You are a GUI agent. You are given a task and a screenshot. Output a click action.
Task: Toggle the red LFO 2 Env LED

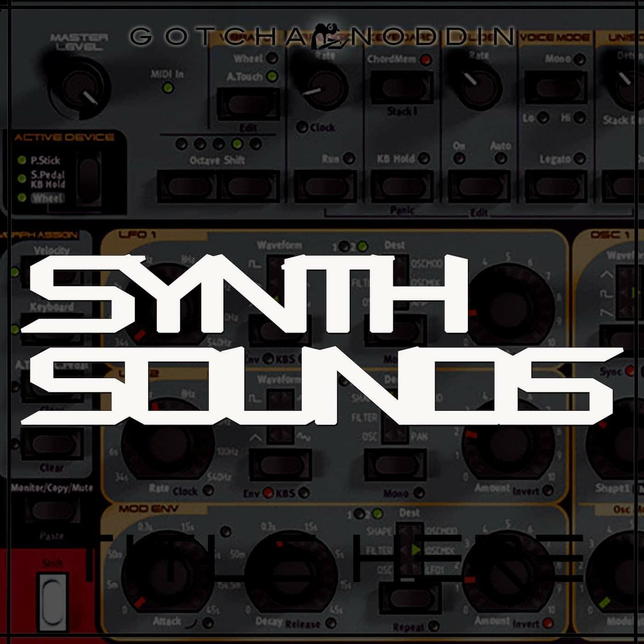click(x=268, y=493)
